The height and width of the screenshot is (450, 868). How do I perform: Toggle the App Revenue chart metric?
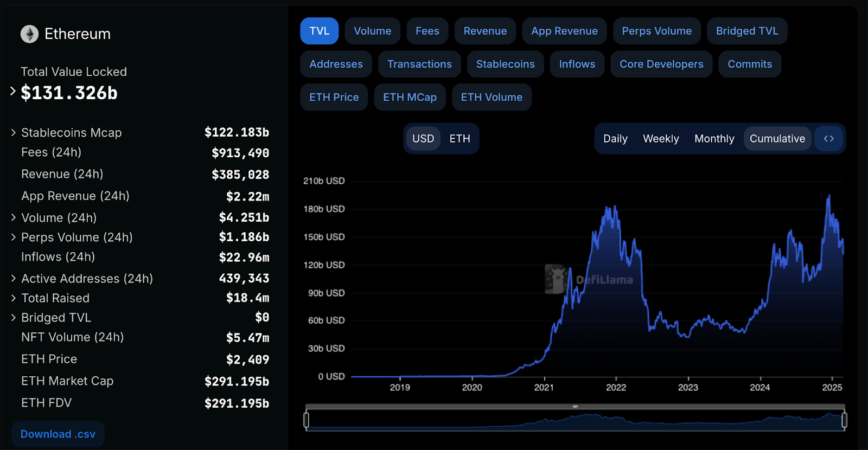(x=564, y=31)
